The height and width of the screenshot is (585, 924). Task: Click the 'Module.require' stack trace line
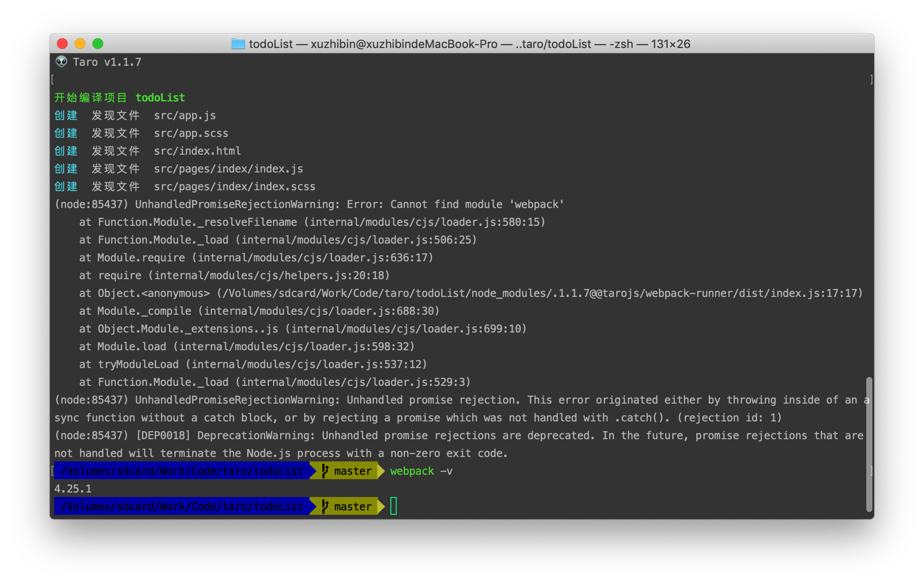tap(256, 258)
